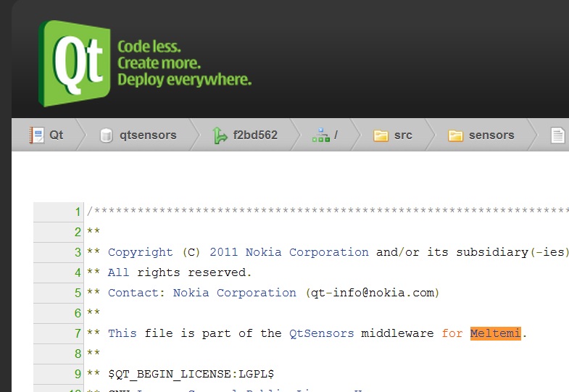
Task: Click line number 1
Action: [78, 212]
